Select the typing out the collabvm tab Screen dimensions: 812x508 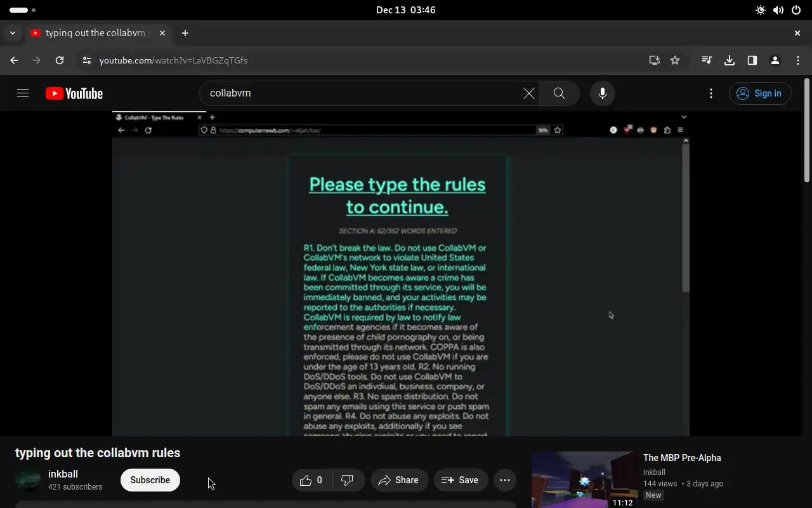pyautogui.click(x=98, y=33)
